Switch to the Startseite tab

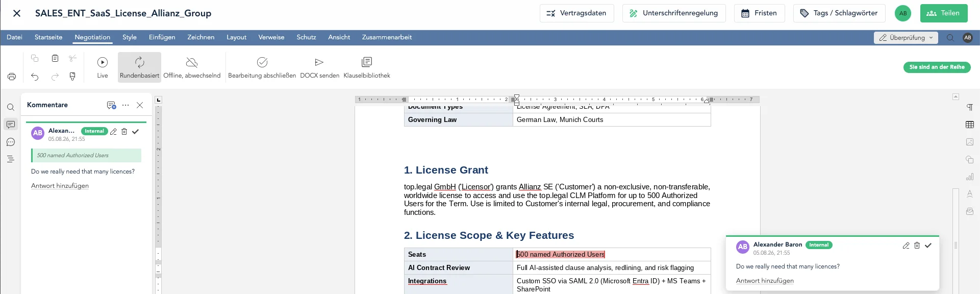(x=48, y=37)
